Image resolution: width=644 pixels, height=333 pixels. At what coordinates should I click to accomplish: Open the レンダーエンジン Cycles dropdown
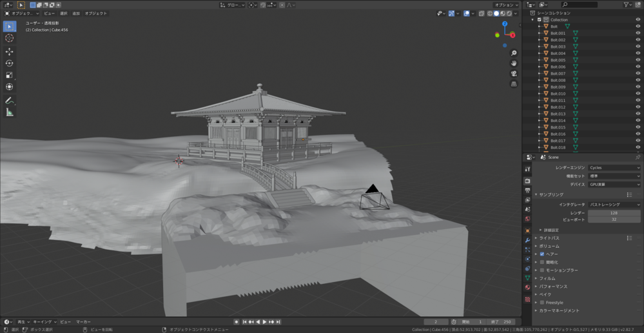pyautogui.click(x=614, y=168)
